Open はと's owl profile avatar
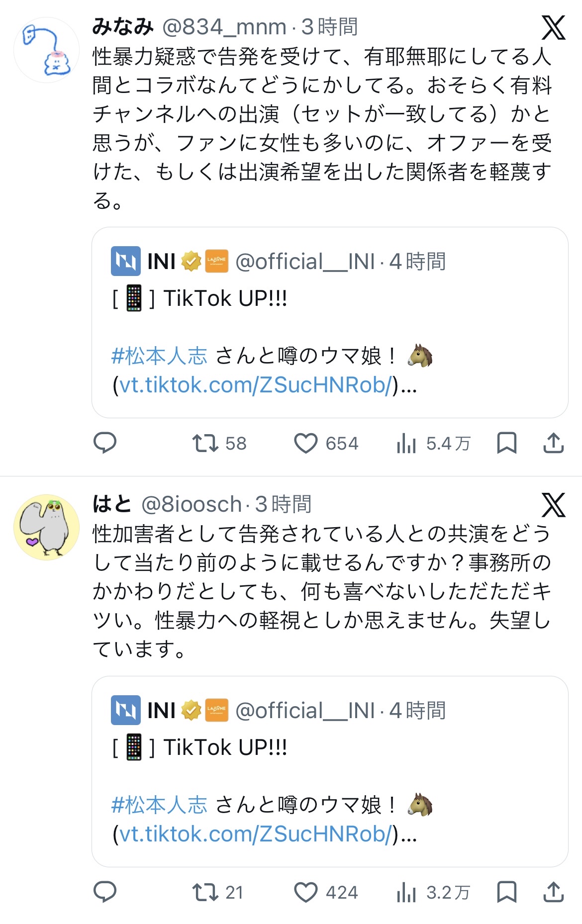Viewport: 582px width, 924px height. tap(46, 527)
